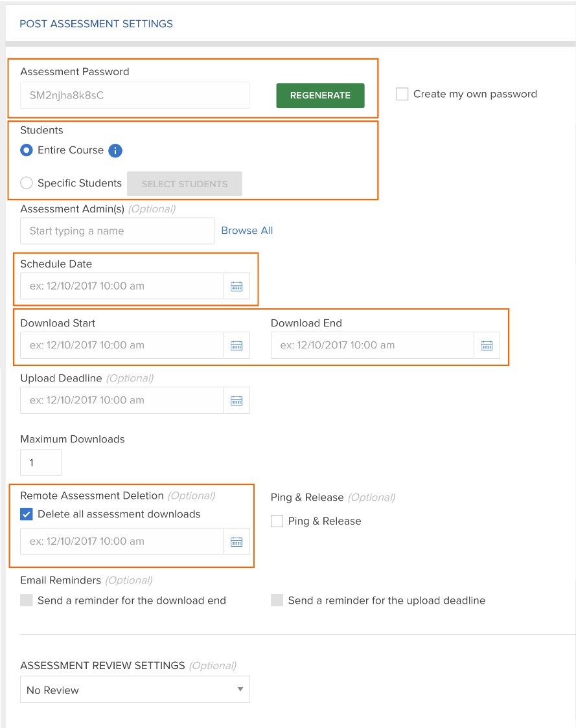576x728 pixels.
Task: Click the Maximum Downloads number field
Action: (41, 462)
